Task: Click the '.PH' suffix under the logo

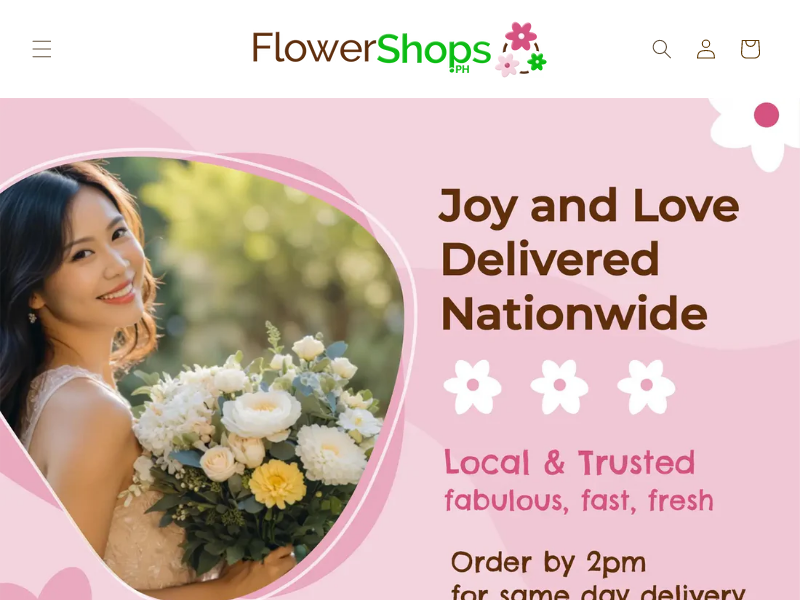Action: coord(459,69)
